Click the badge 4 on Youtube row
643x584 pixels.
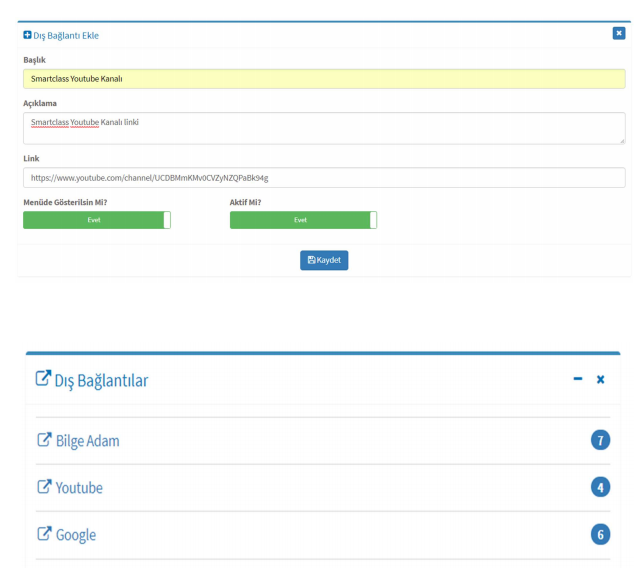600,487
